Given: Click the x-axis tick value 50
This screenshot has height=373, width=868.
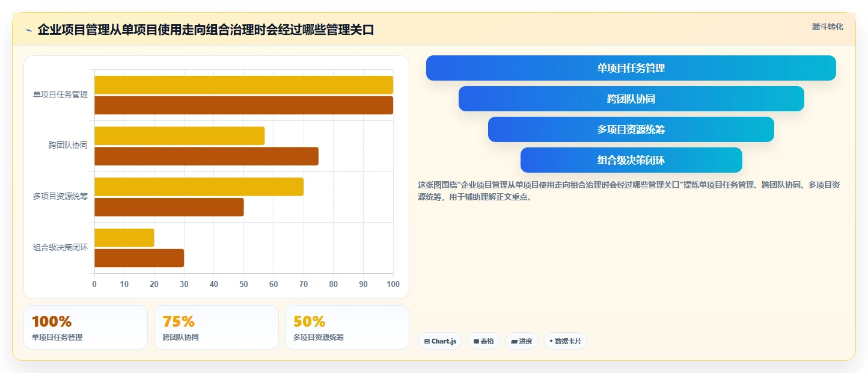Looking at the screenshot, I should coord(243,285).
